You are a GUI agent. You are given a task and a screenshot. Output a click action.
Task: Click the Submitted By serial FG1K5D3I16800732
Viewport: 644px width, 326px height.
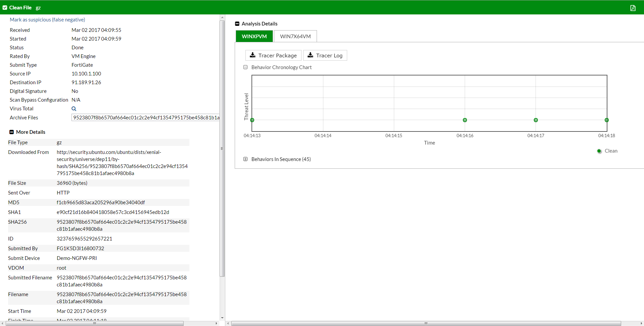80,249
